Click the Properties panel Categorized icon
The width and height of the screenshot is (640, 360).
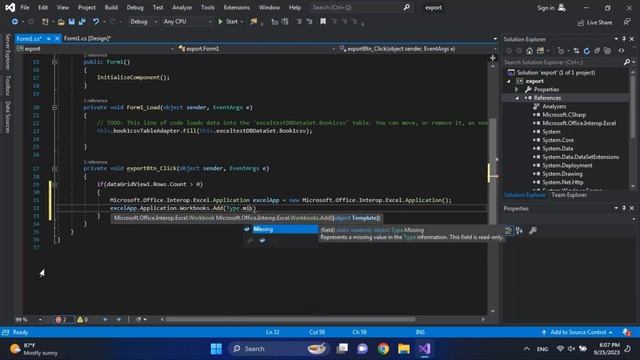point(509,231)
